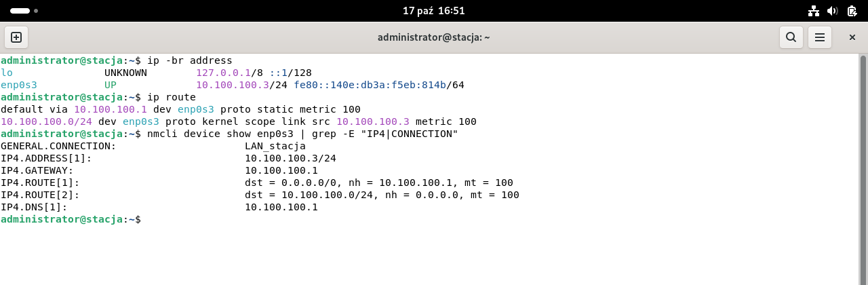The height and width of the screenshot is (285, 868).
Task: Click the IP4.DNS[1] label
Action: click(x=34, y=207)
